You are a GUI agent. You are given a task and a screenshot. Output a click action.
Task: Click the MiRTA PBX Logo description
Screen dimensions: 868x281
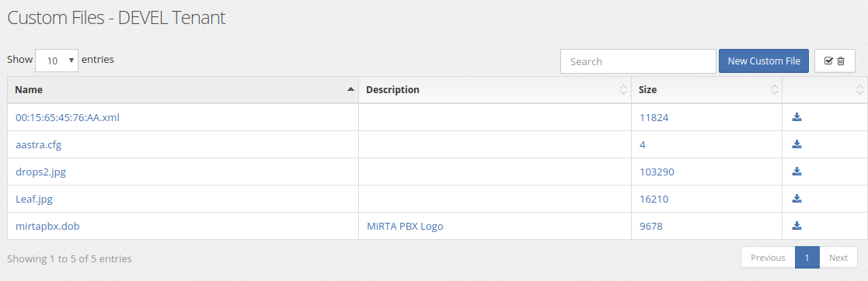[405, 226]
